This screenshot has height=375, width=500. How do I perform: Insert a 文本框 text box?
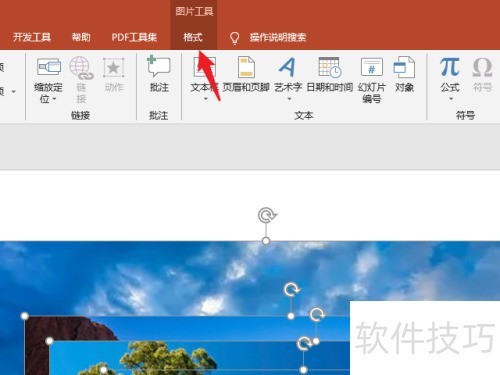click(x=204, y=74)
